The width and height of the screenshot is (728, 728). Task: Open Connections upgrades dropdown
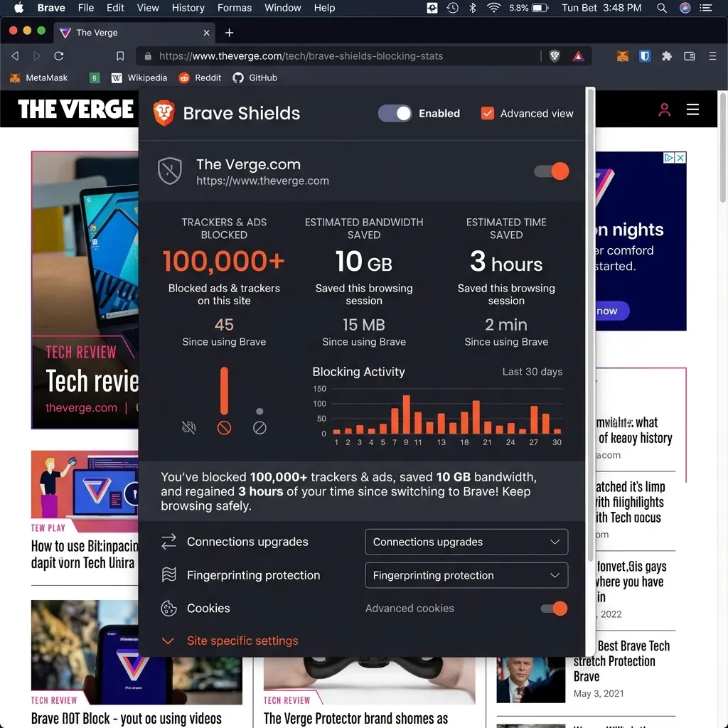pos(466,542)
